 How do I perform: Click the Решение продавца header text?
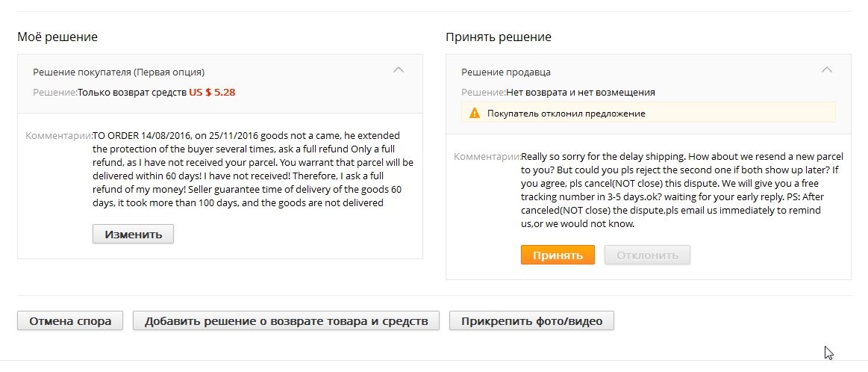(x=506, y=72)
